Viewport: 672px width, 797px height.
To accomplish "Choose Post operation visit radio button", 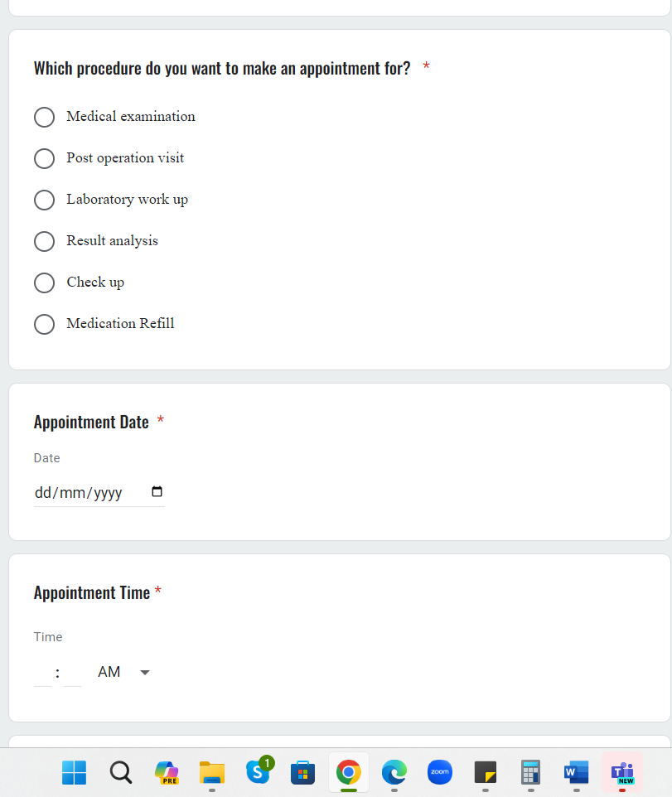I will coord(45,158).
